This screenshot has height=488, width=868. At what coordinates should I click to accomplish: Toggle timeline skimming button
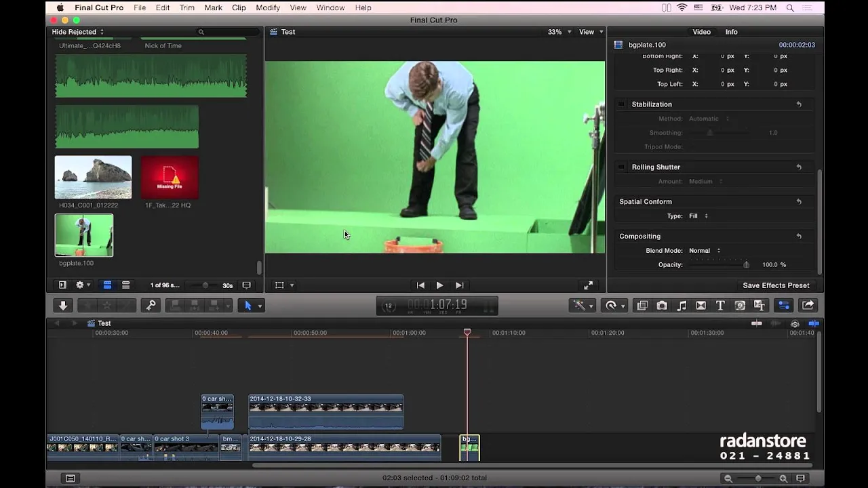click(757, 324)
